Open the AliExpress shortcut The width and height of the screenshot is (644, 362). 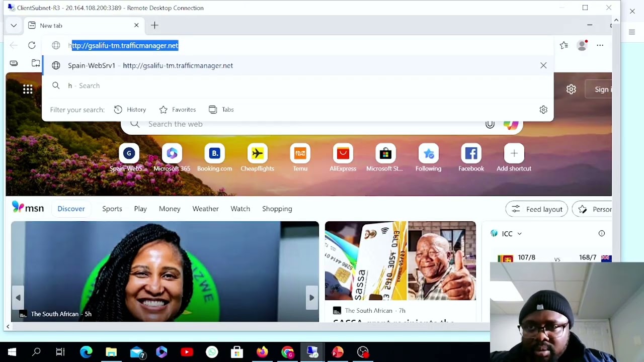[343, 158]
